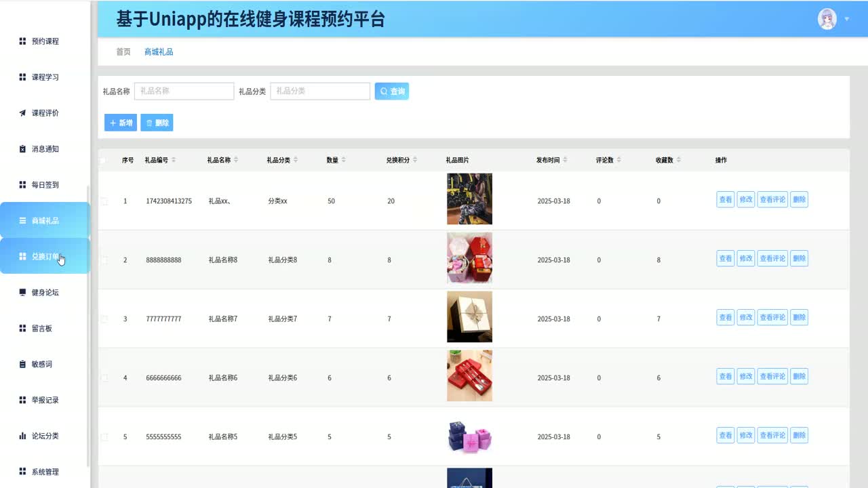Viewport: 868px width, 488px height.
Task: Open 举报记录 in the sidebar
Action: click(45, 401)
